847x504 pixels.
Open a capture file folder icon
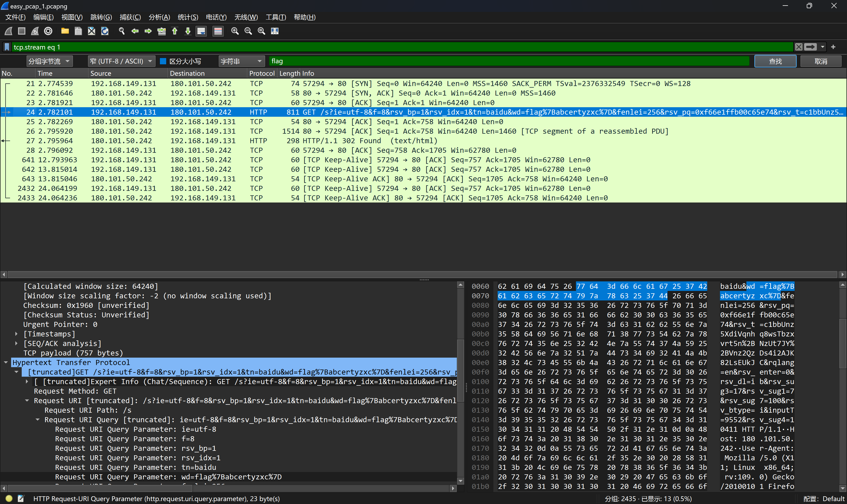coord(65,31)
